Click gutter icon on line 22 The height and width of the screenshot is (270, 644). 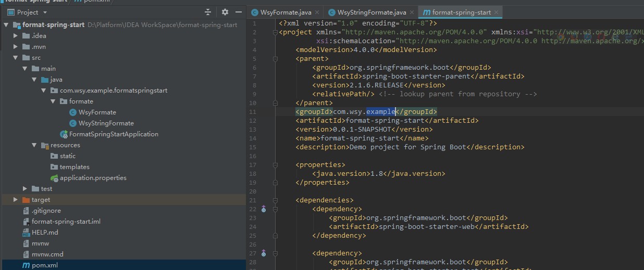click(264, 209)
